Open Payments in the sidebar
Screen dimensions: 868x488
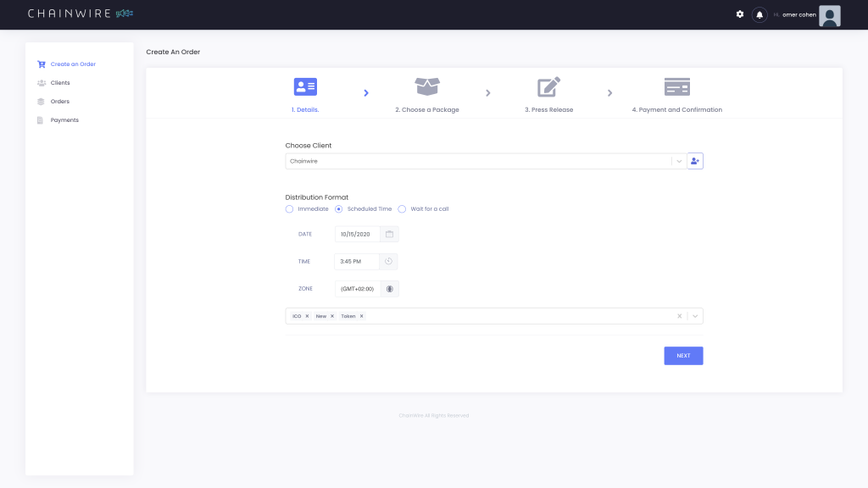64,120
